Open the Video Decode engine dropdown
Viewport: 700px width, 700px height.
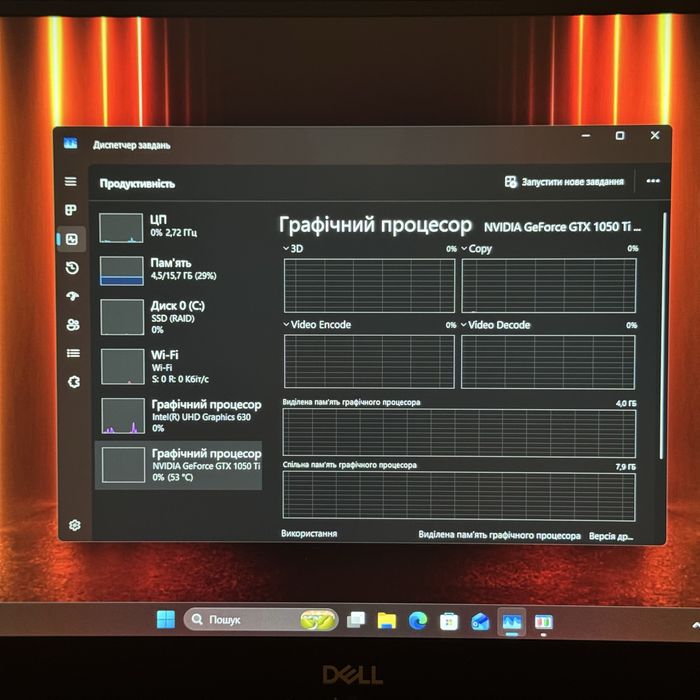(x=463, y=325)
